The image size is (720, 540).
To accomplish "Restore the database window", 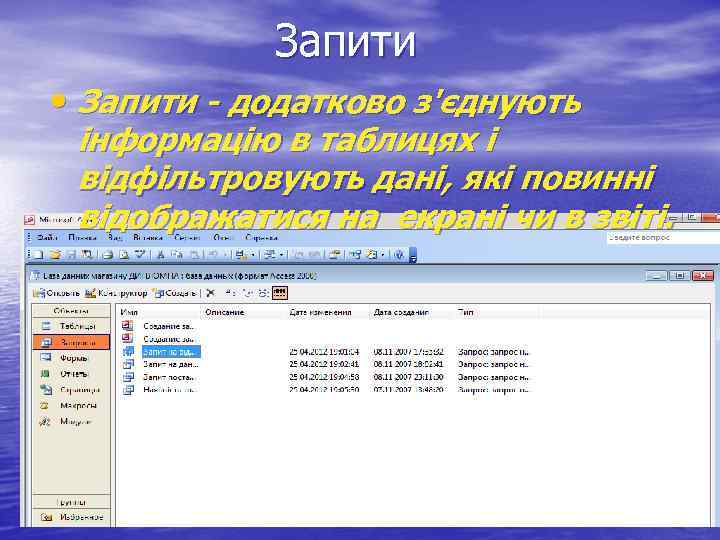I will coord(679,276).
